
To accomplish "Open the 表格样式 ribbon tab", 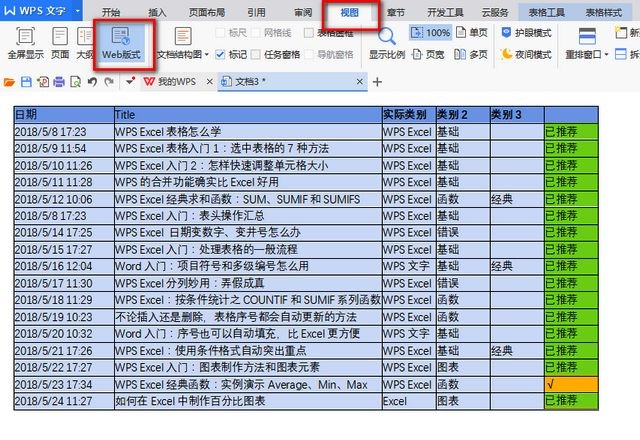I will 604,12.
